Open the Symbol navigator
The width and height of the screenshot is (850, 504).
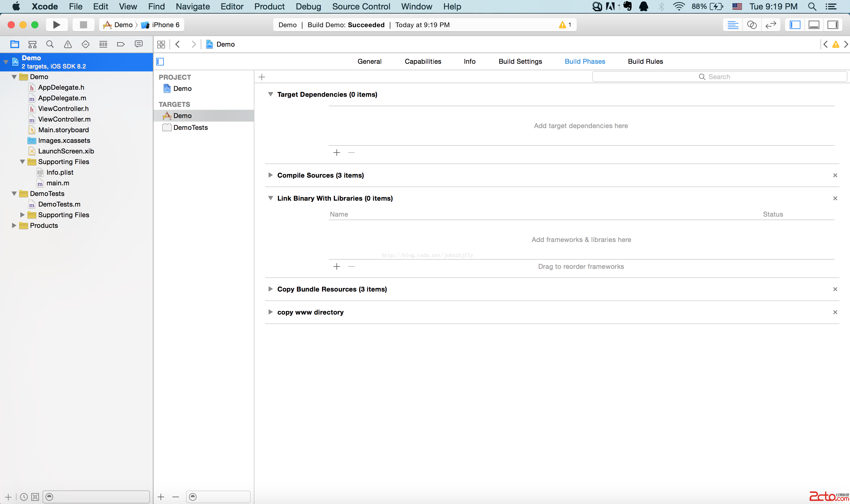[32, 44]
